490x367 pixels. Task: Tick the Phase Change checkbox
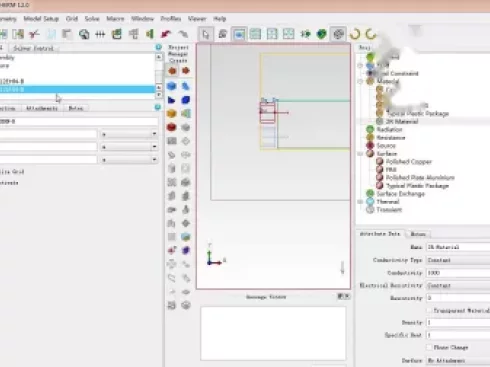tap(429, 347)
